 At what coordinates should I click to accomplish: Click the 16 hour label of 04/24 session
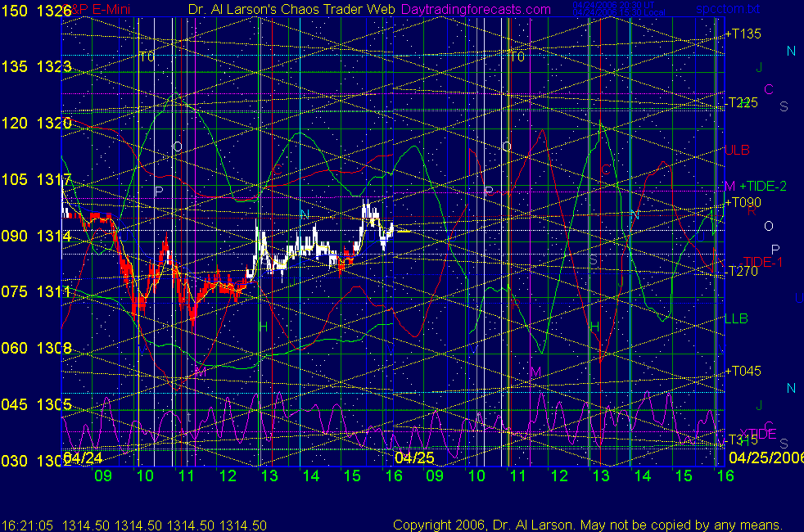pyautogui.click(x=394, y=476)
